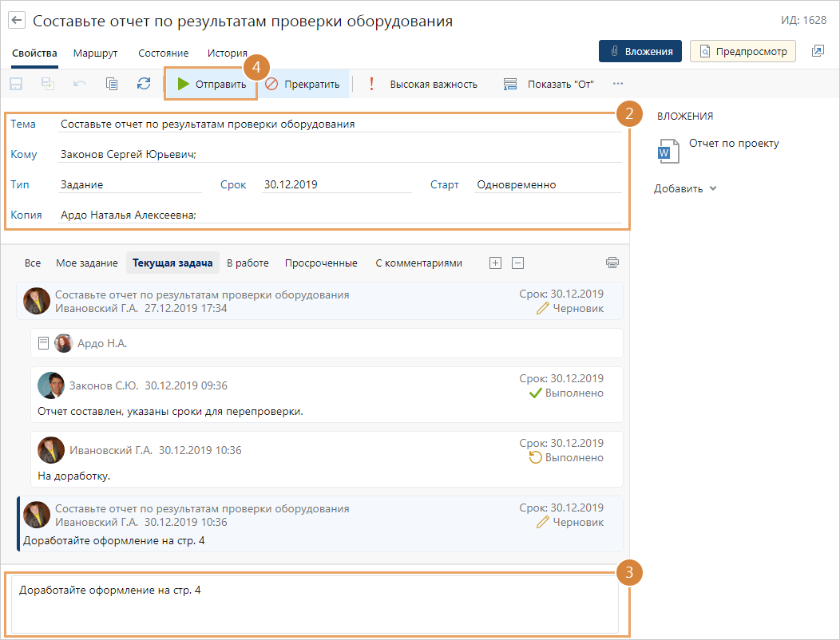Collapse all thread items with minus icon
840x640 pixels.
517,263
